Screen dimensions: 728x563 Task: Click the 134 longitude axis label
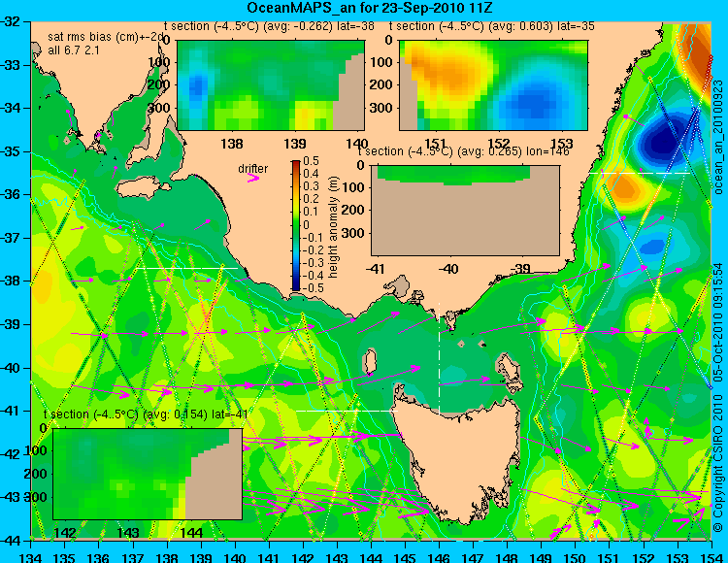pos(31,557)
